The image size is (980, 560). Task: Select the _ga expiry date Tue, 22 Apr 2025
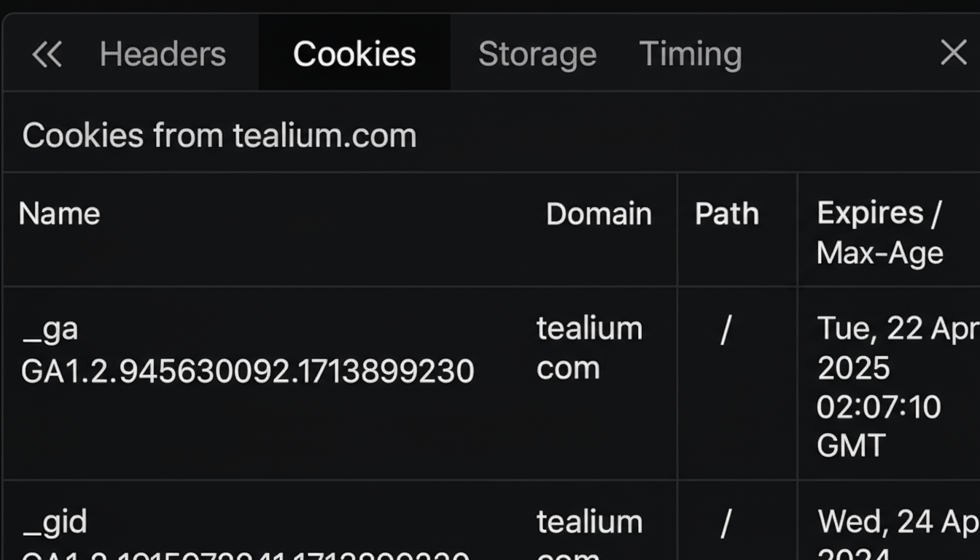pyautogui.click(x=897, y=349)
